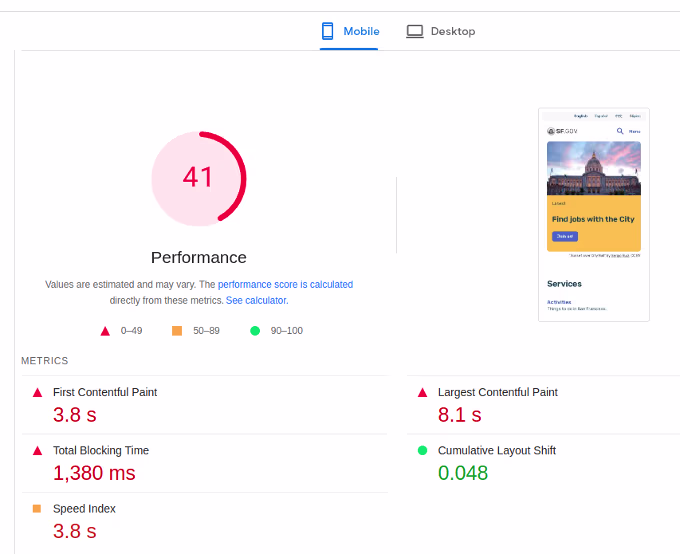Click the Speed Index value 3.8 s
The width and height of the screenshot is (680, 554).
pyautogui.click(x=75, y=531)
